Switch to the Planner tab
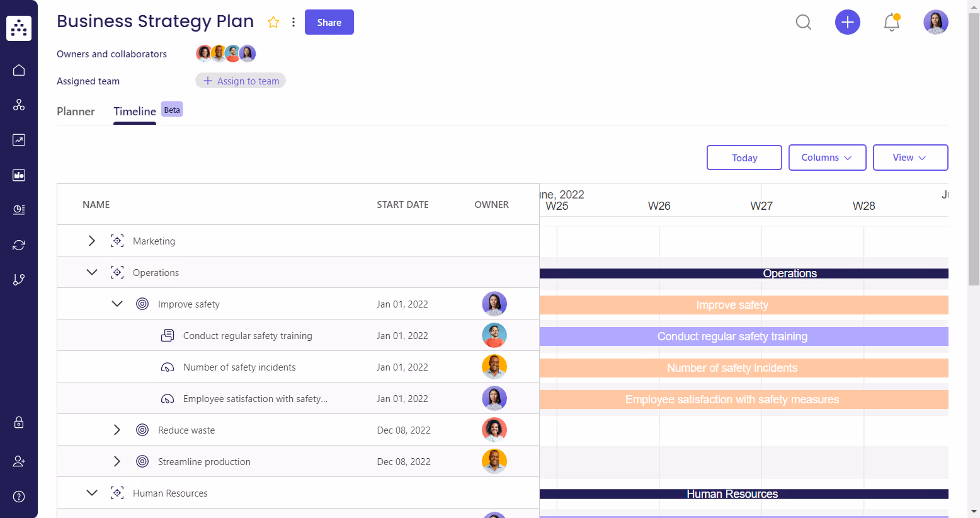 [x=76, y=112]
